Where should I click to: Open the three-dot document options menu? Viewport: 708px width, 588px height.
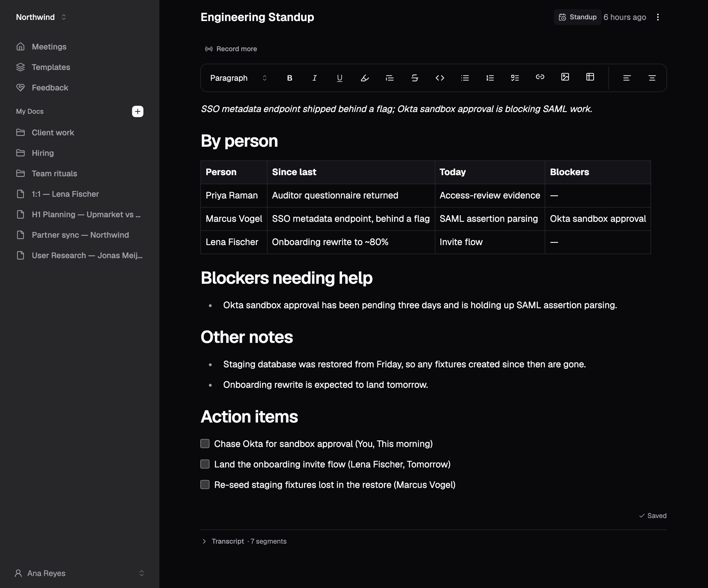tap(657, 17)
